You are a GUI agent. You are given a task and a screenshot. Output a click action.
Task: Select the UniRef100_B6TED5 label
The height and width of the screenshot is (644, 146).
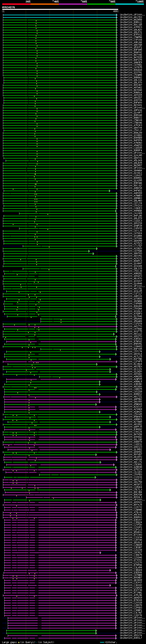coord(131,58)
